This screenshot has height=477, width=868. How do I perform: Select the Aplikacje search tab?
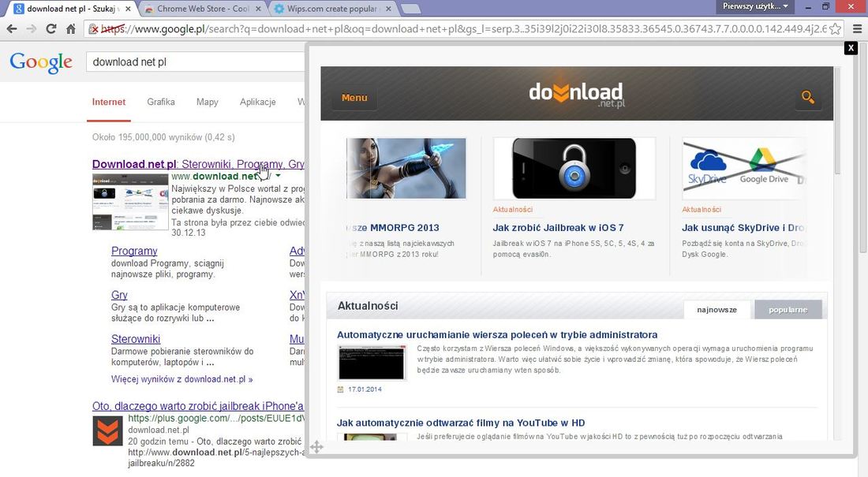pyautogui.click(x=257, y=102)
